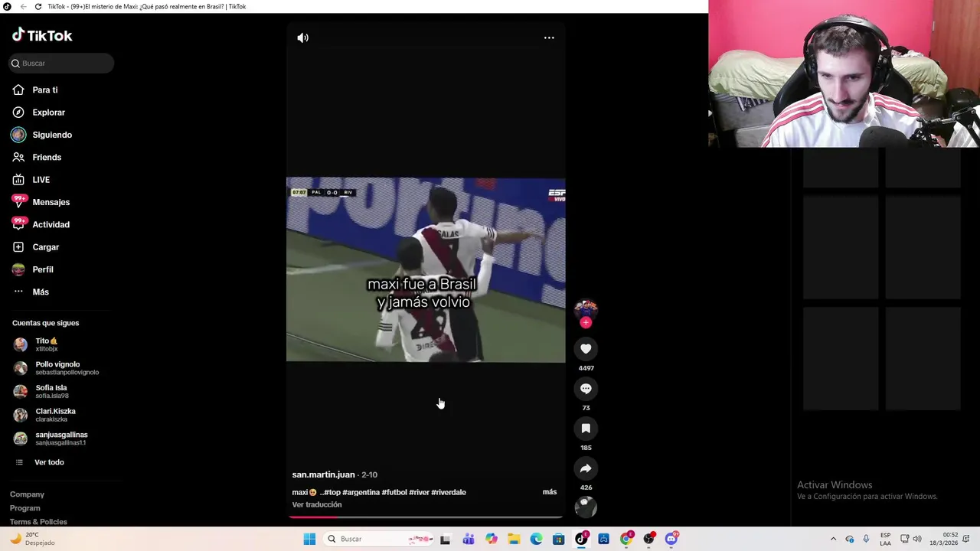The width and height of the screenshot is (980, 551).
Task: Like the video with heart icon
Action: tap(586, 349)
